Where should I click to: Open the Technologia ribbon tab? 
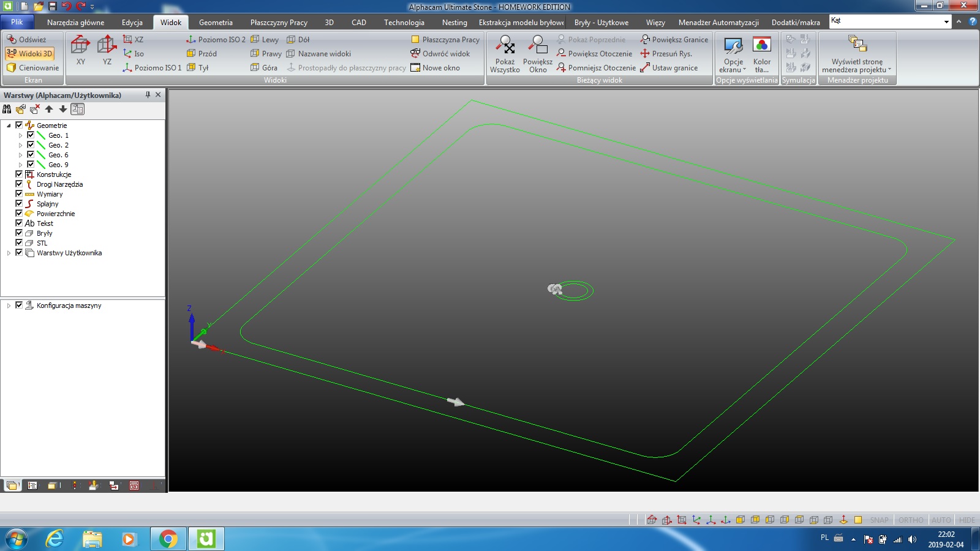point(404,23)
